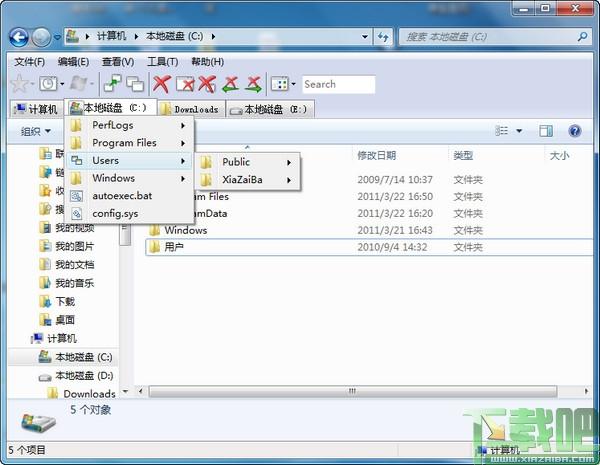Click the Forward navigation arrow button

[41, 37]
